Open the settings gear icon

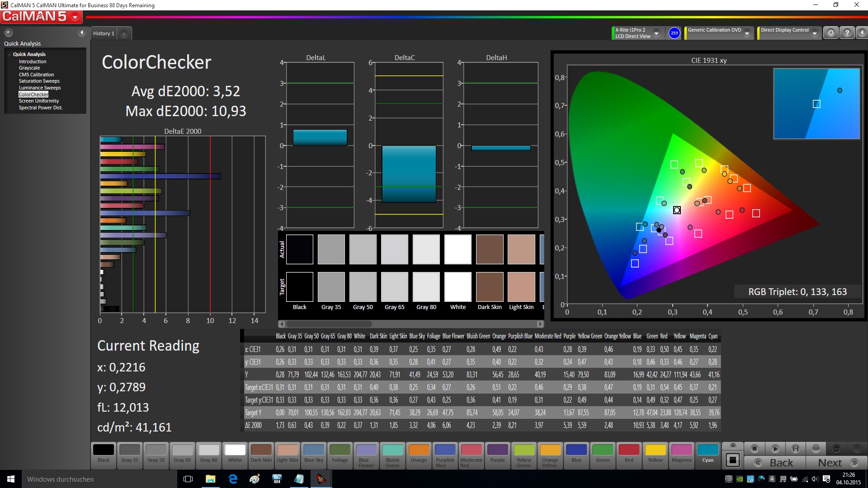click(830, 33)
